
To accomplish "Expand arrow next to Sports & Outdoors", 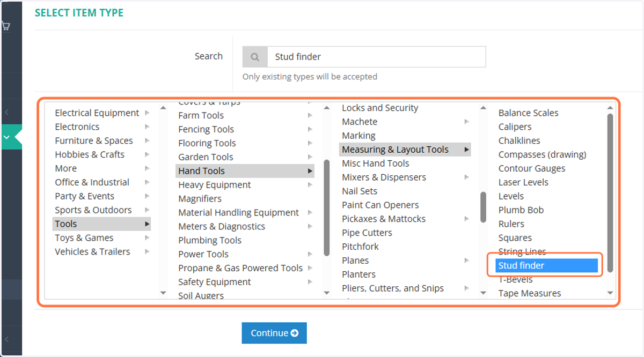I will click(147, 211).
